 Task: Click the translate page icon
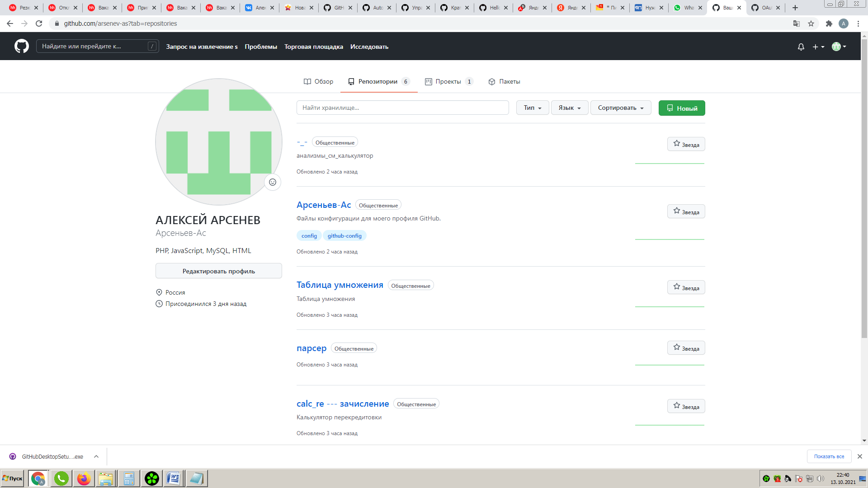797,23
